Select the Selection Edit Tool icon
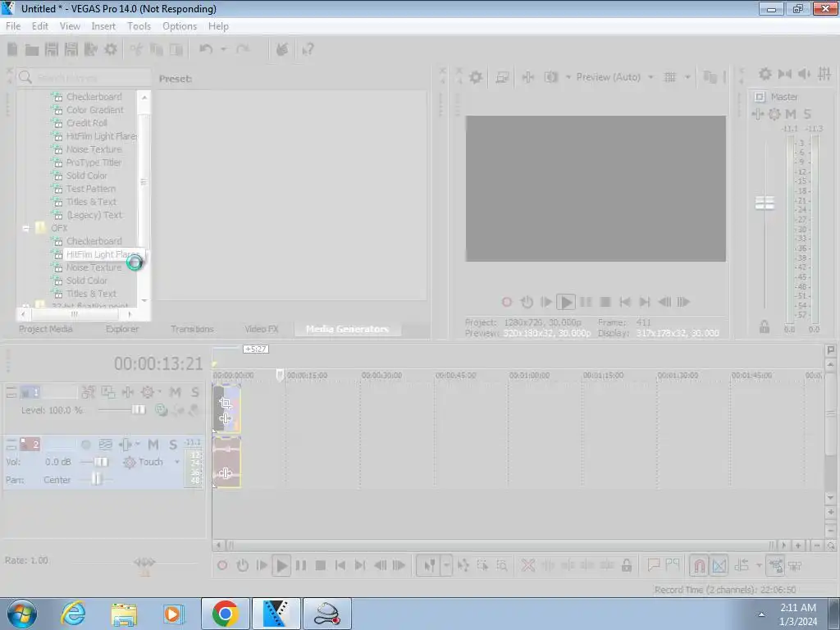 pos(482,565)
